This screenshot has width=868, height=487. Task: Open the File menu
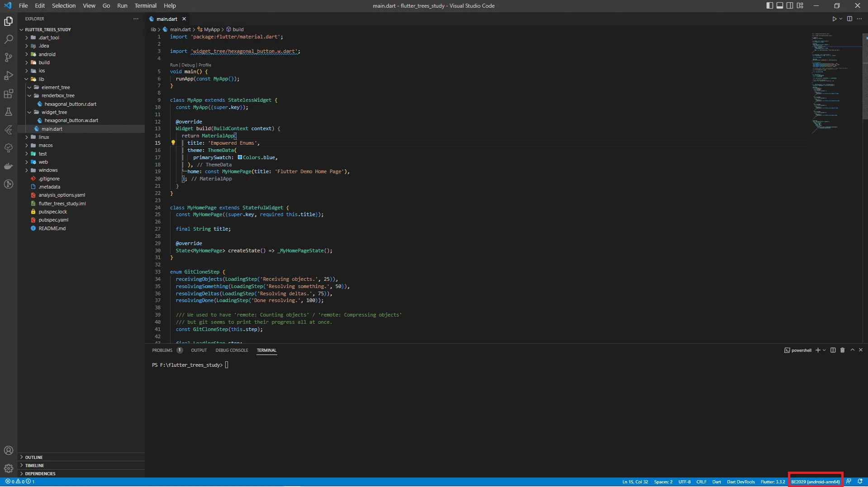coord(24,6)
